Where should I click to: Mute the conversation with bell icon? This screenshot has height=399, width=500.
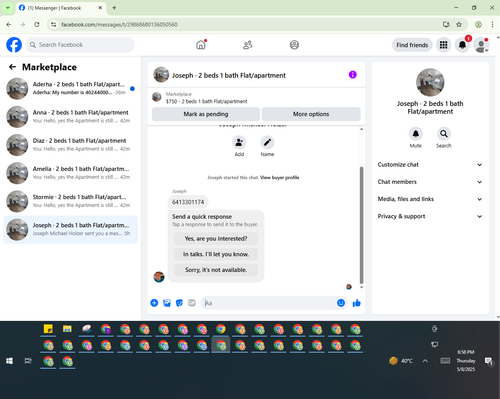pos(416,134)
